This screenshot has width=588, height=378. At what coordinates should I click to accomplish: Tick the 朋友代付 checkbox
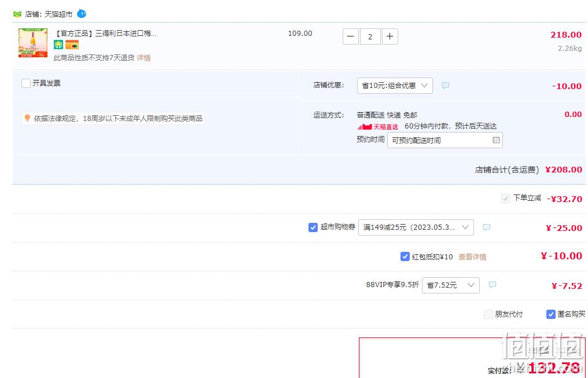point(488,314)
